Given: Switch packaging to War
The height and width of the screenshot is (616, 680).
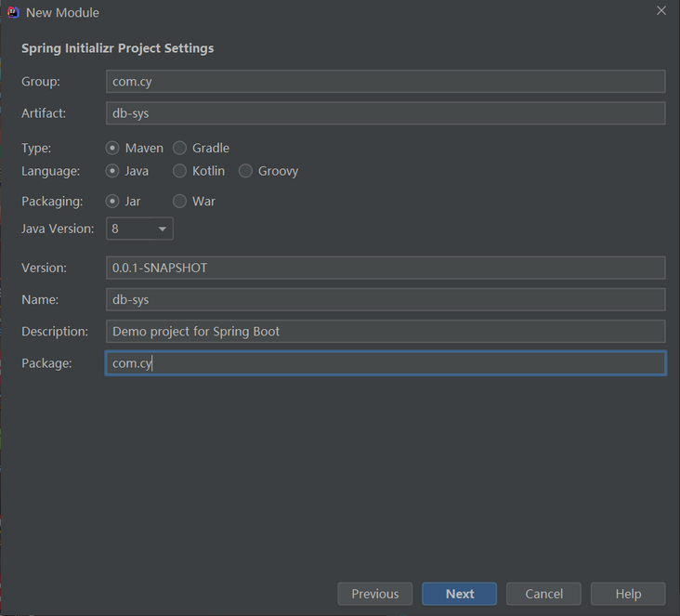Looking at the screenshot, I should pyautogui.click(x=180, y=201).
